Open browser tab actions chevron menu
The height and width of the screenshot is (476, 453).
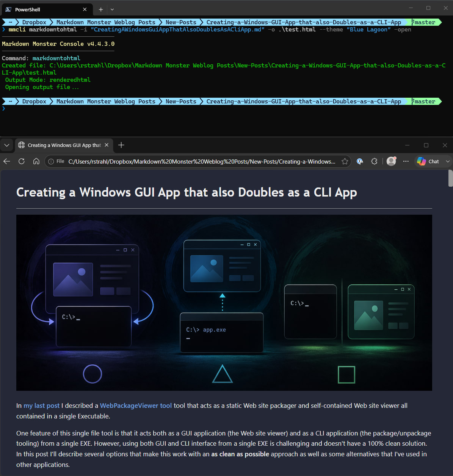[6, 145]
